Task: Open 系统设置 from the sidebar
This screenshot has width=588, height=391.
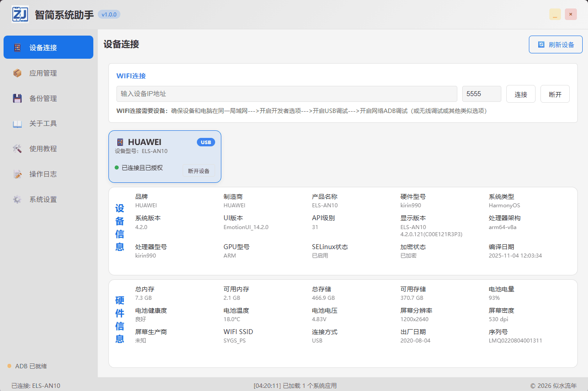Action: [x=48, y=200]
